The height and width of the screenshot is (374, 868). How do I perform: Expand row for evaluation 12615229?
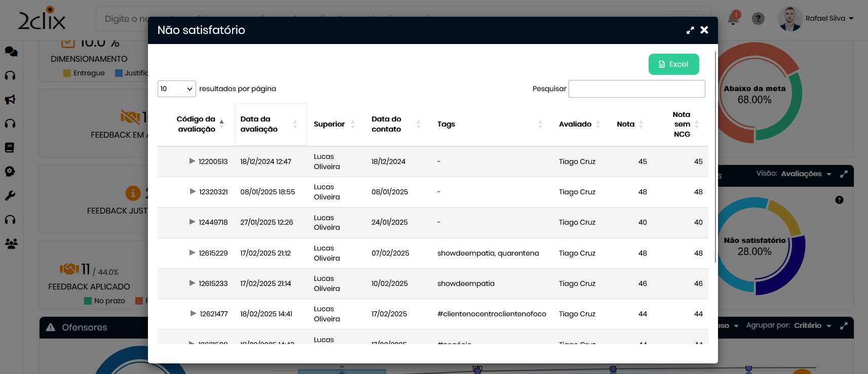(x=192, y=253)
